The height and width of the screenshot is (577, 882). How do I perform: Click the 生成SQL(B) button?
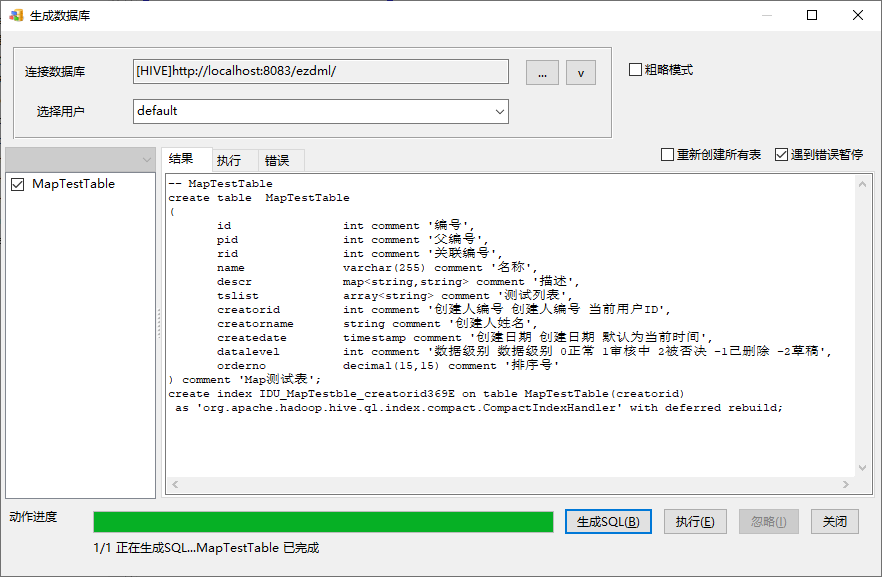click(608, 522)
